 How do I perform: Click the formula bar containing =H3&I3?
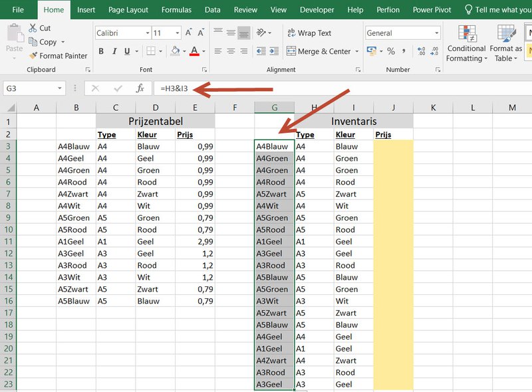(342, 88)
